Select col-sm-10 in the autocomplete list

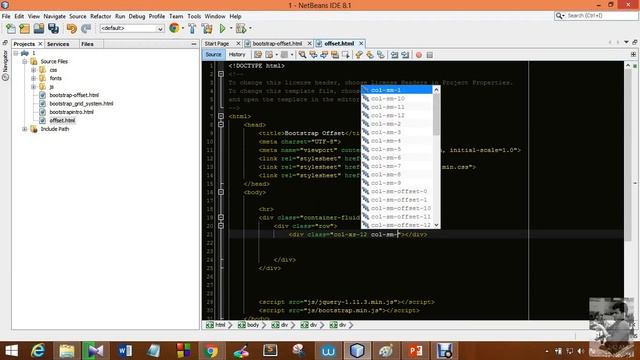coord(397,98)
